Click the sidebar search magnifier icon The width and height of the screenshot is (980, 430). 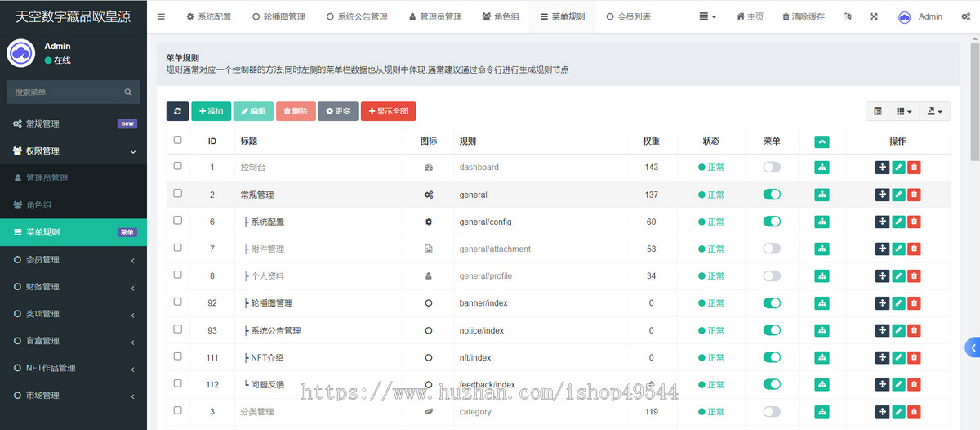(x=128, y=92)
